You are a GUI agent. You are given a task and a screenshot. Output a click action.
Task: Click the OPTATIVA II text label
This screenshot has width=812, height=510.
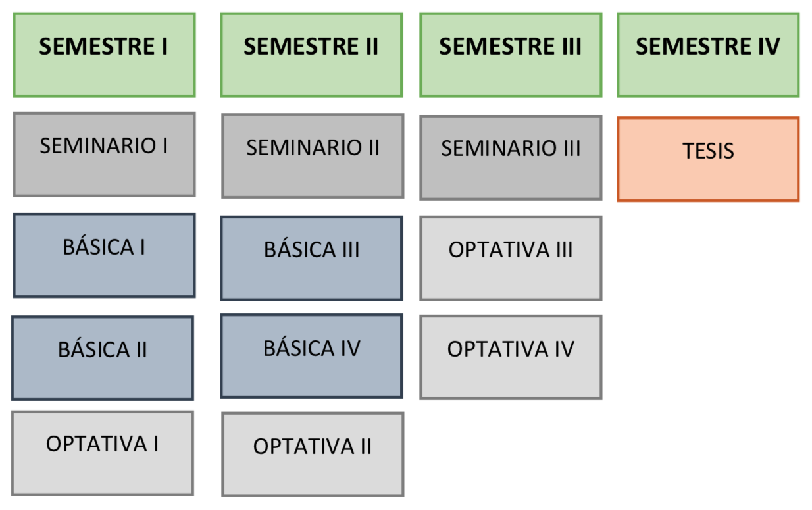click(x=313, y=446)
